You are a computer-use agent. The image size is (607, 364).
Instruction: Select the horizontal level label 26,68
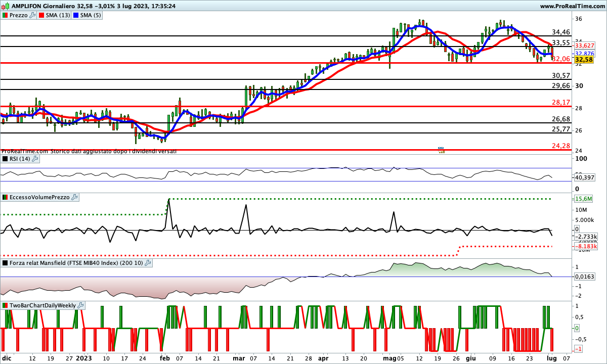pos(561,119)
